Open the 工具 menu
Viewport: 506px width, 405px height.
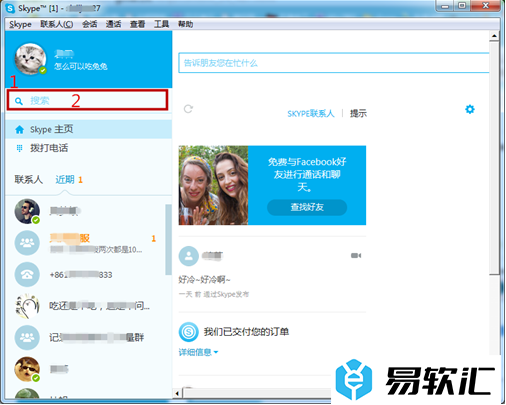pos(161,24)
